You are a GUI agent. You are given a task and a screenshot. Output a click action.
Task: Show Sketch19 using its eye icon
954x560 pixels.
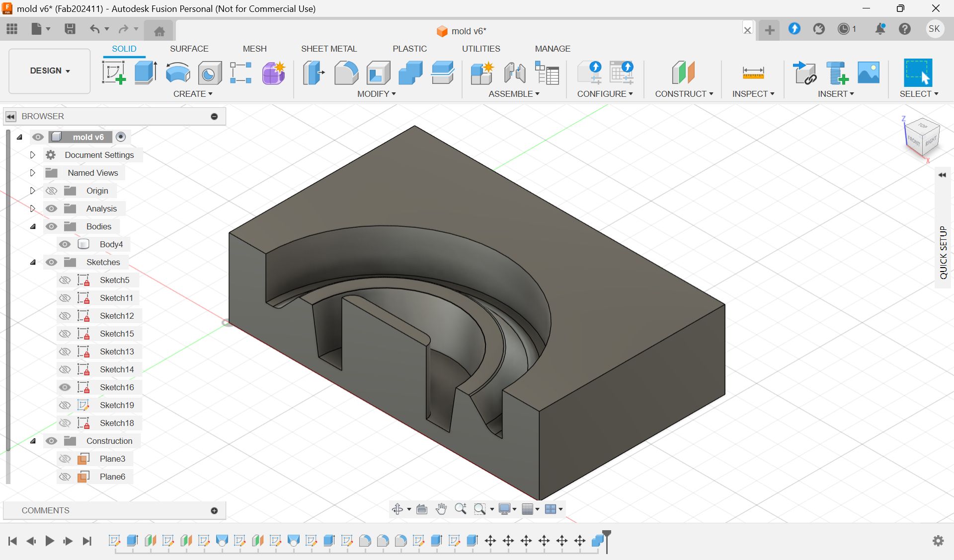65,405
